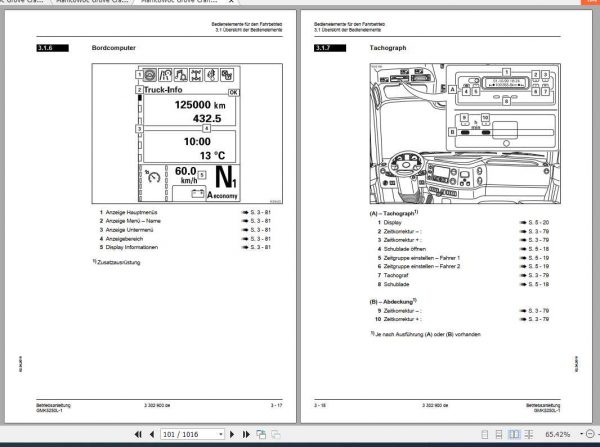Click the Bordcomputer section heading
This screenshot has height=447, width=600.
click(114, 48)
